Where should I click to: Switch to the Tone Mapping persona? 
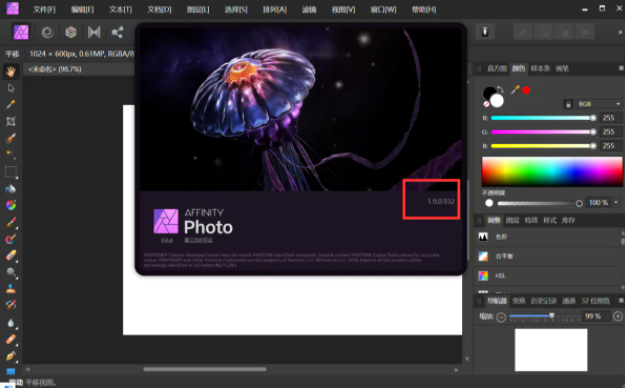[x=94, y=32]
